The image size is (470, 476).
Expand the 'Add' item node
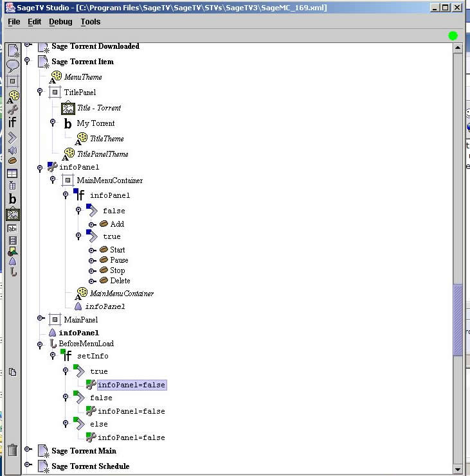pyautogui.click(x=92, y=225)
